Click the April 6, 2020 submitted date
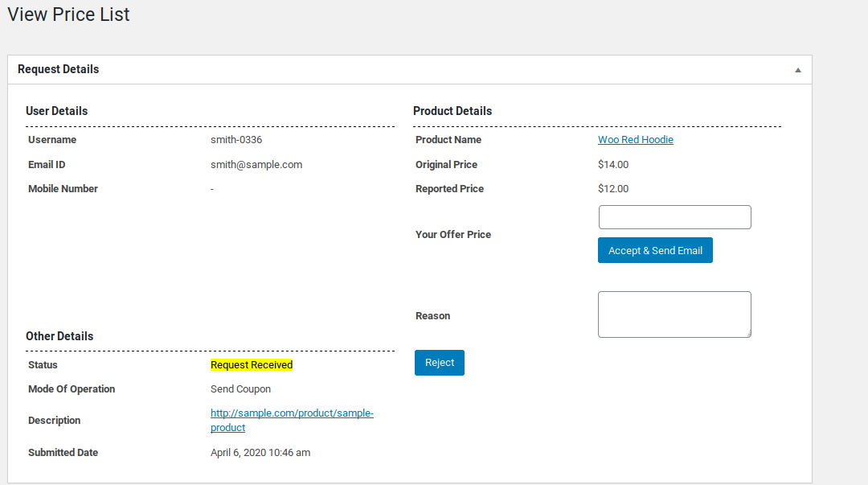The image size is (868, 485). tap(260, 453)
